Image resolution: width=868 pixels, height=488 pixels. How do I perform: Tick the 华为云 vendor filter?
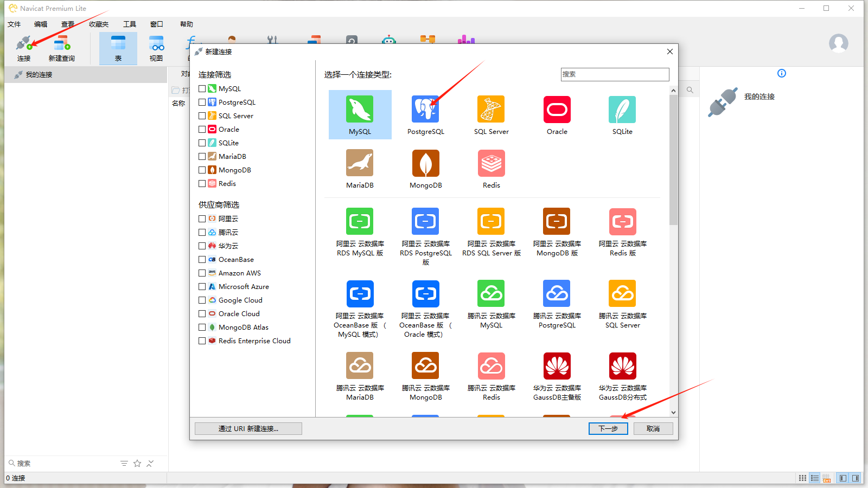tap(202, 246)
